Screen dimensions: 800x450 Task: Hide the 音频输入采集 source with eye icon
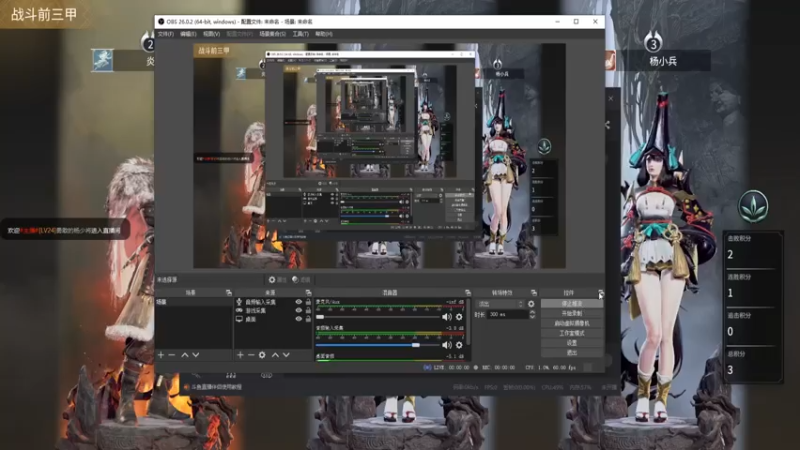(298, 302)
